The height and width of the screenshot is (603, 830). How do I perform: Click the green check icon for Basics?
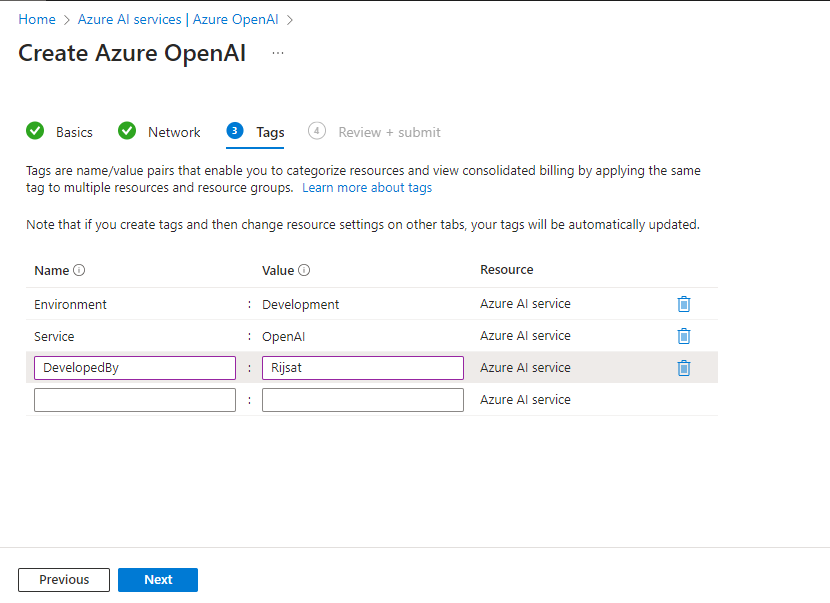[x=35, y=130]
